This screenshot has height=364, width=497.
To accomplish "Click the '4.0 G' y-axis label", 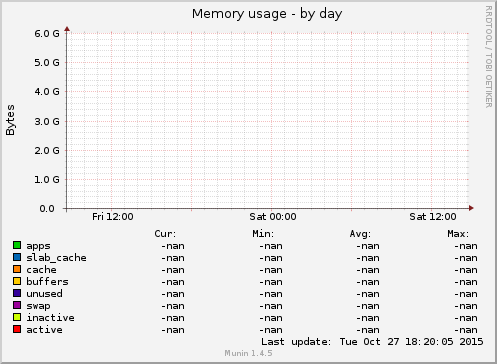I will 47,92.
